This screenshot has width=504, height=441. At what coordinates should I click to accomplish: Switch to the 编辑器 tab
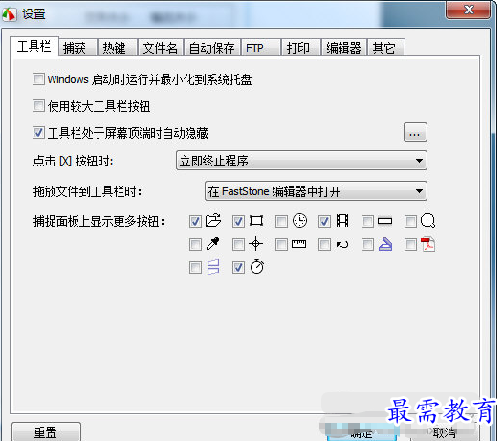point(344,48)
